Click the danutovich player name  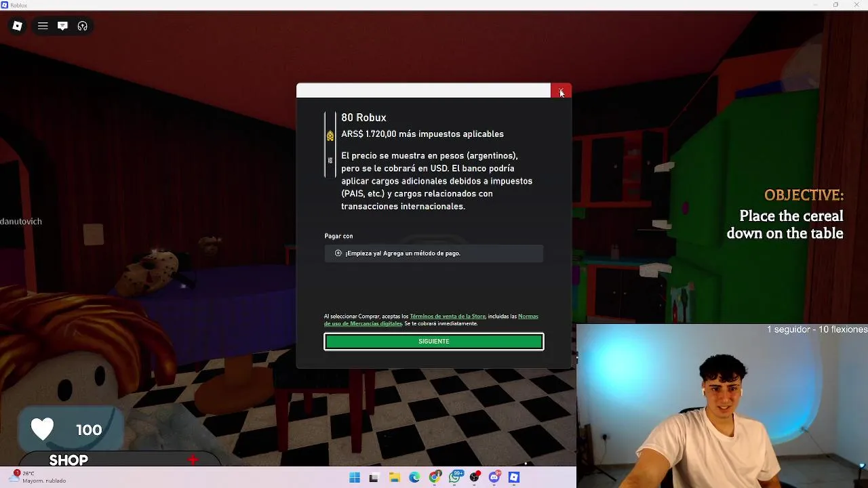click(x=21, y=222)
